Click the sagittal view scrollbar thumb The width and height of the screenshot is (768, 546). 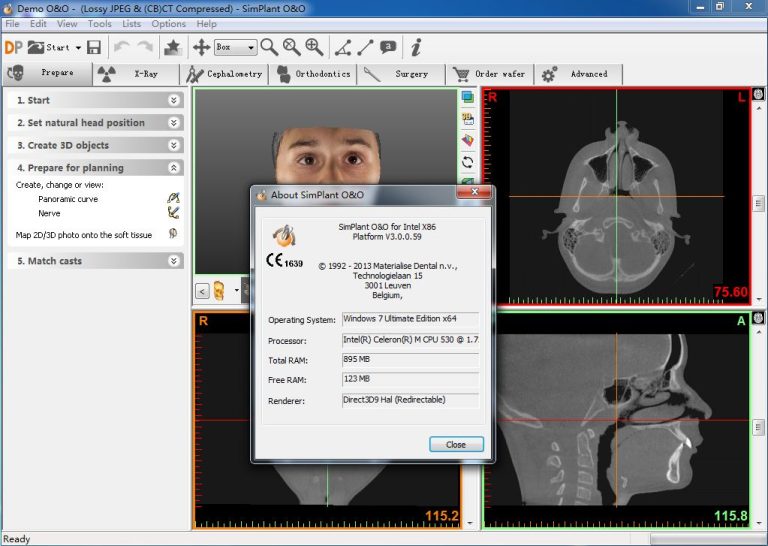(758, 427)
